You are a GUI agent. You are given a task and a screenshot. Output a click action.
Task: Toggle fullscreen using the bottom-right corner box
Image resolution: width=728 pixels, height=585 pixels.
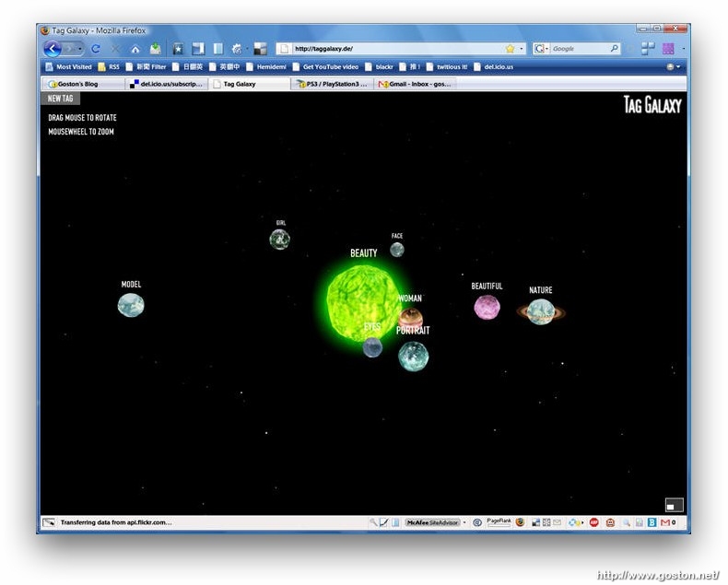(x=674, y=504)
